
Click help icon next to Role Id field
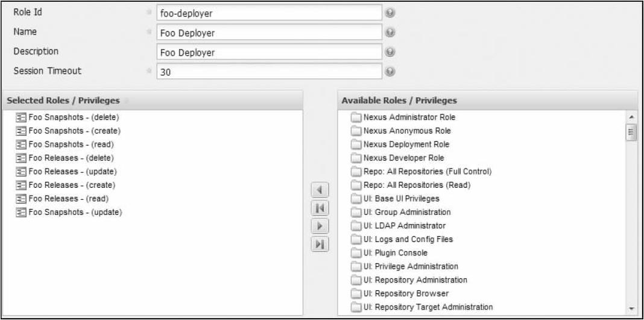click(x=391, y=13)
